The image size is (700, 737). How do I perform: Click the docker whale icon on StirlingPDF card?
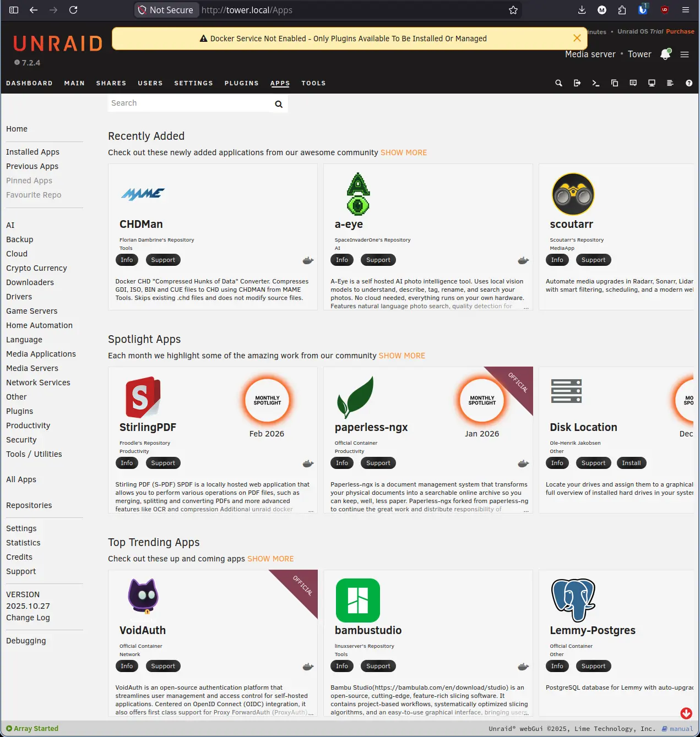tap(308, 463)
